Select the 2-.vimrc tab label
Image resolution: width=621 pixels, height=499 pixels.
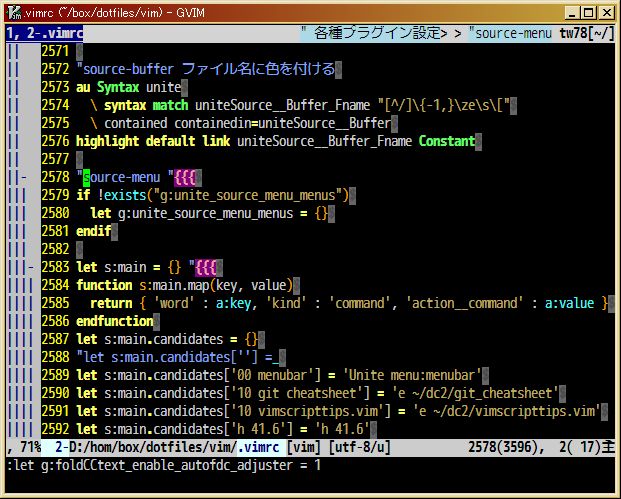(55, 33)
